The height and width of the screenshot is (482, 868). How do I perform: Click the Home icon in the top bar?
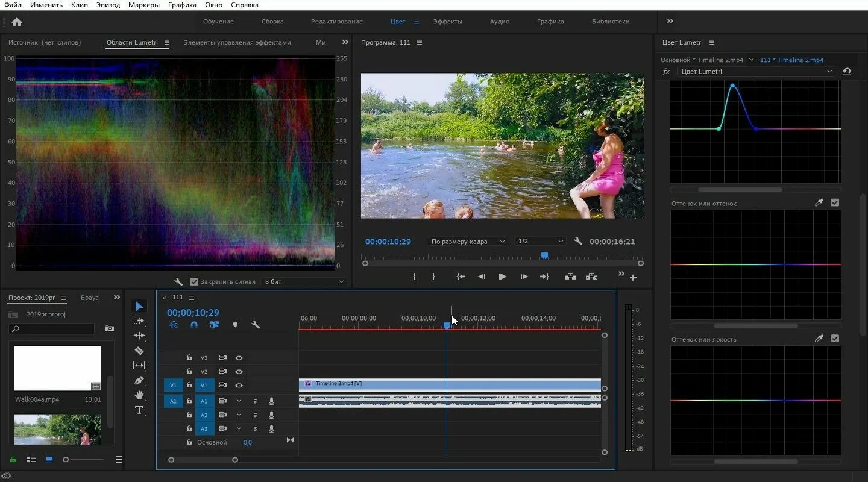(17, 22)
